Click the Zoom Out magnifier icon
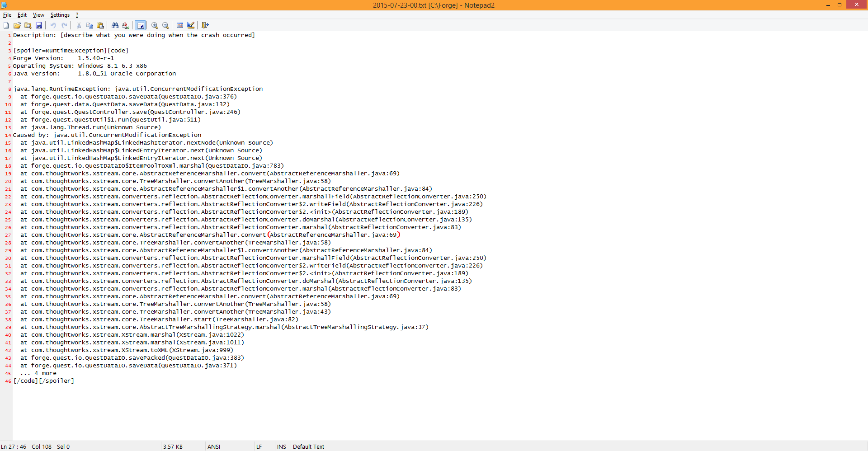 [165, 25]
